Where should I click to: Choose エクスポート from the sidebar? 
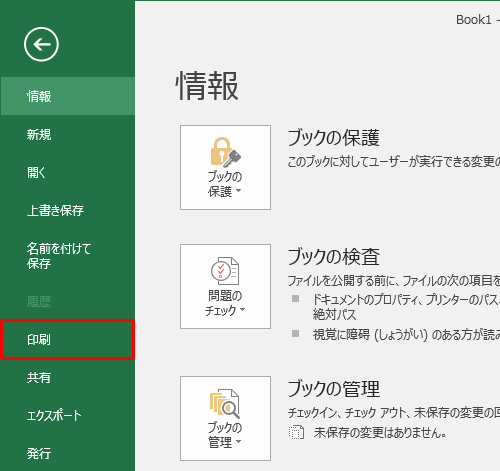pyautogui.click(x=67, y=415)
